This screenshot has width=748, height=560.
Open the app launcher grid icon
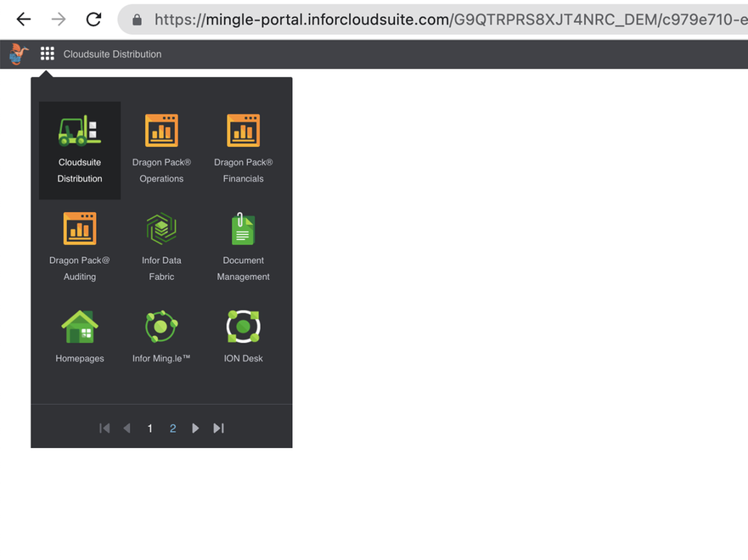click(x=48, y=53)
